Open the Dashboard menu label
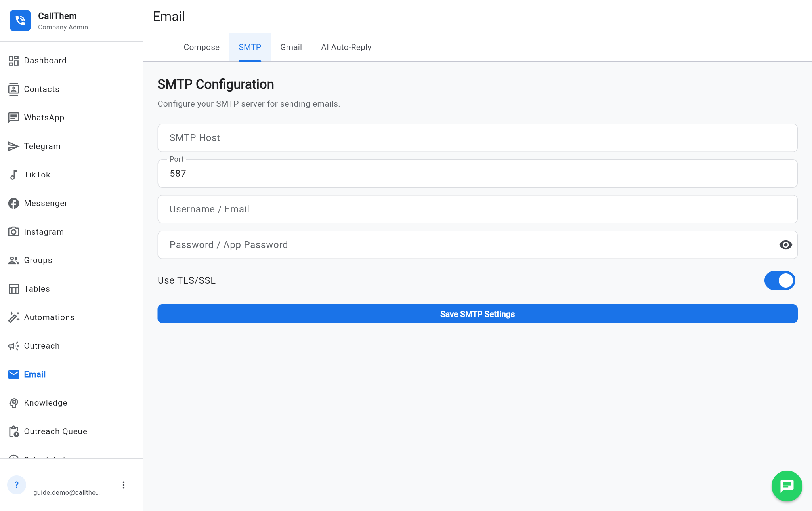This screenshot has height=511, width=812. [x=45, y=61]
